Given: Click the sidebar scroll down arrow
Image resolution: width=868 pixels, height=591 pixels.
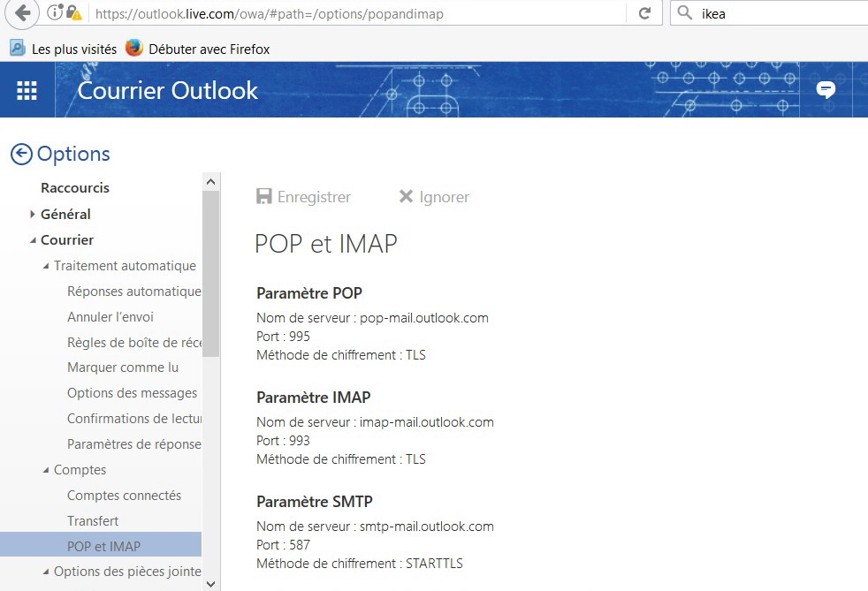Looking at the screenshot, I should (x=210, y=583).
